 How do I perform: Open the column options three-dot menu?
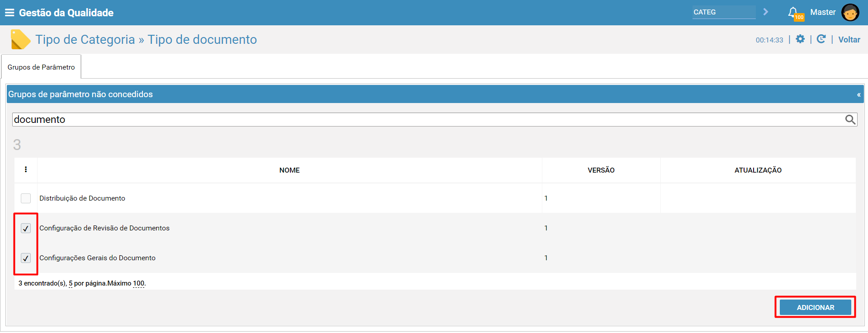(26, 169)
